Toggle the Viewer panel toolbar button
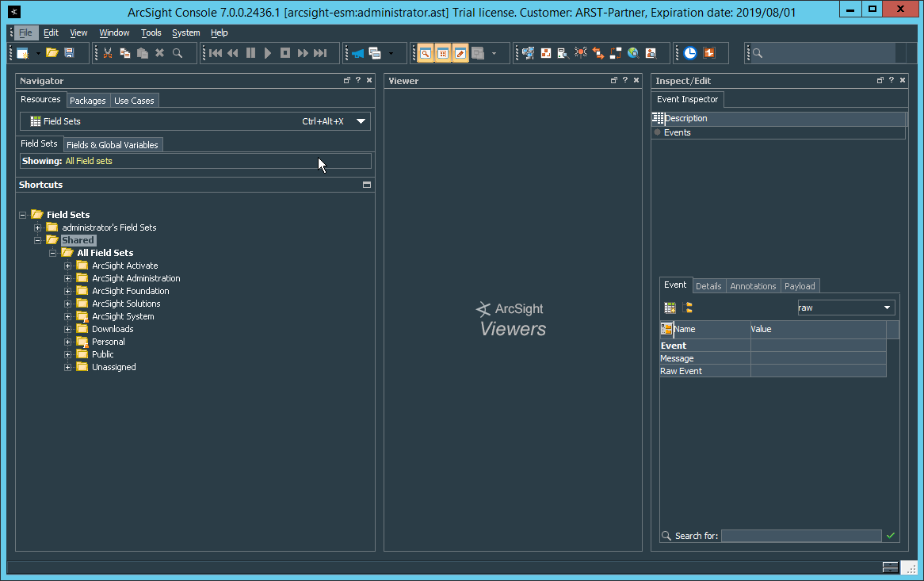 [443, 53]
